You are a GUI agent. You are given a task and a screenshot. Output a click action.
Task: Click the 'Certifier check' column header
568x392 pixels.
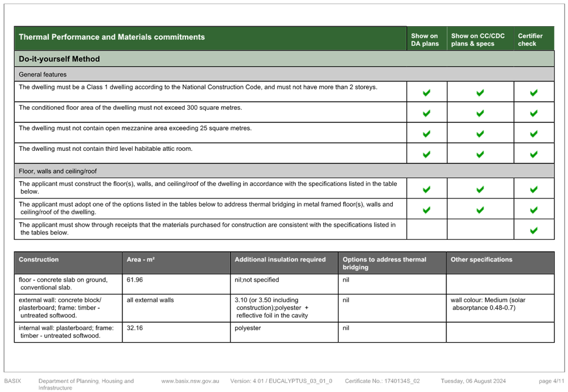(531, 40)
